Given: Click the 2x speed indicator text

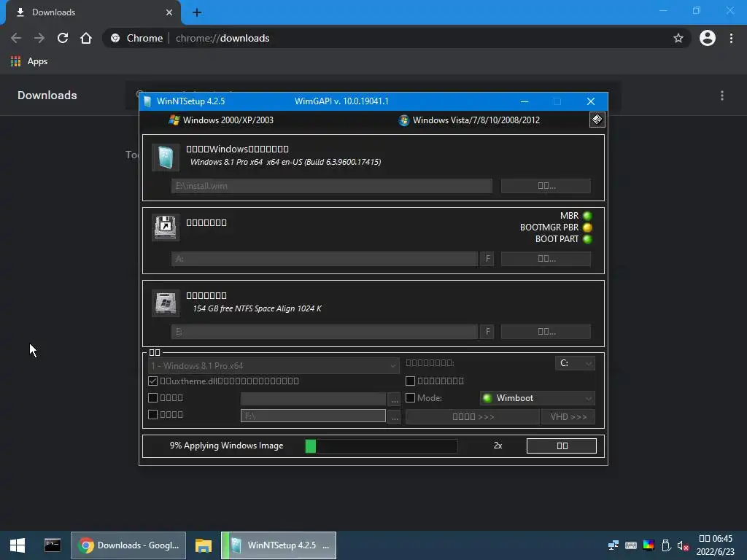Looking at the screenshot, I should coord(498,446).
